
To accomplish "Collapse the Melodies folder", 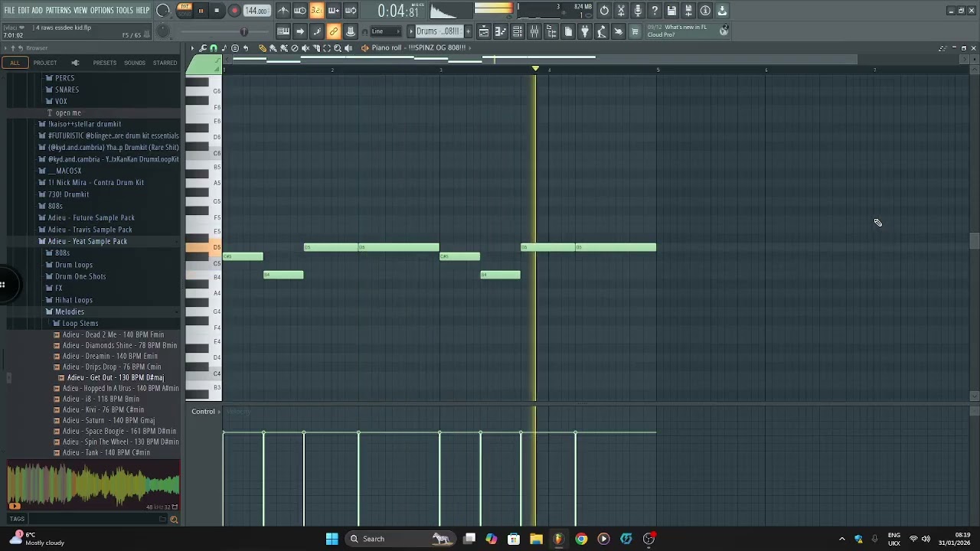I will [69, 311].
